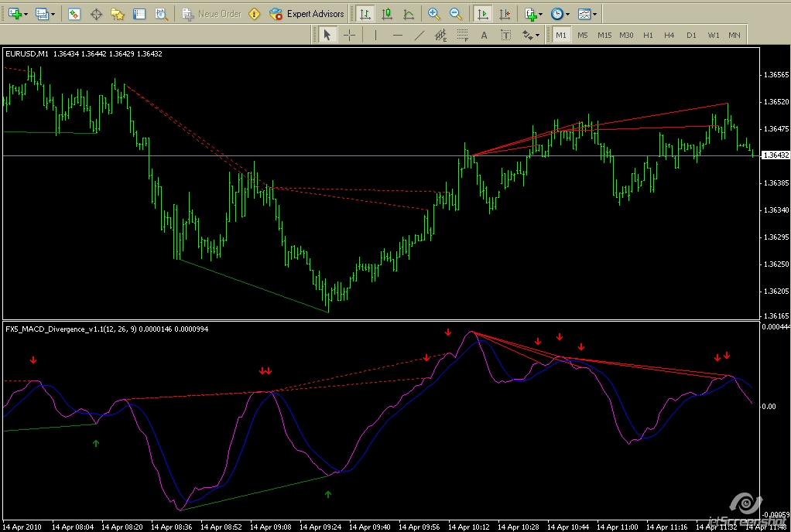Screen dimensions: 791x532
Task: Select the Text Label tool
Action: pyautogui.click(x=505, y=35)
